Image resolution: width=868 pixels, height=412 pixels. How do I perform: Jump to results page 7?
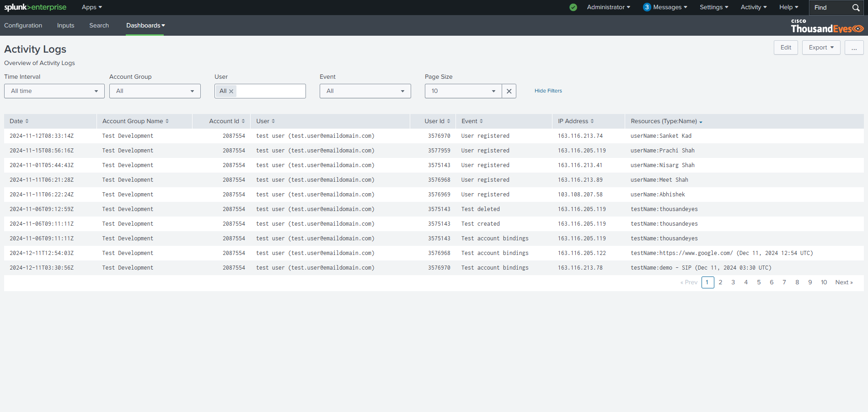[784, 282]
